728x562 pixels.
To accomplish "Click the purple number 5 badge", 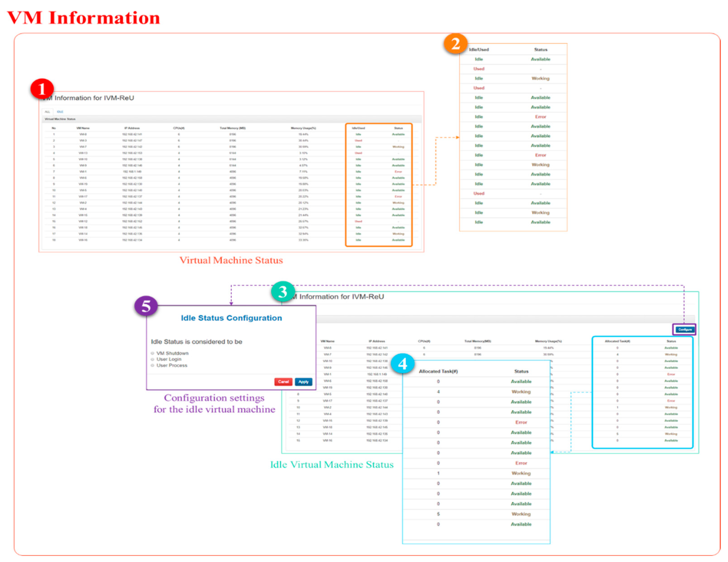I will [146, 306].
